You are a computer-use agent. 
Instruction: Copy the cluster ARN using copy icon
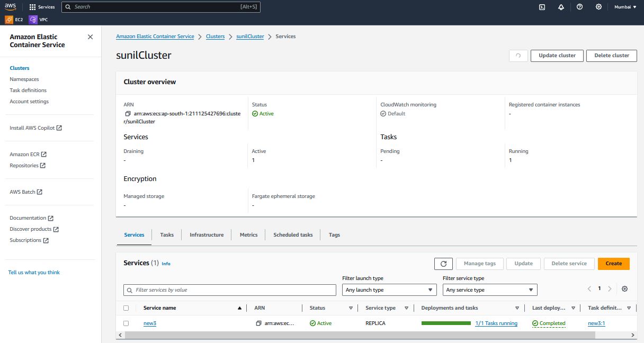[128, 114]
